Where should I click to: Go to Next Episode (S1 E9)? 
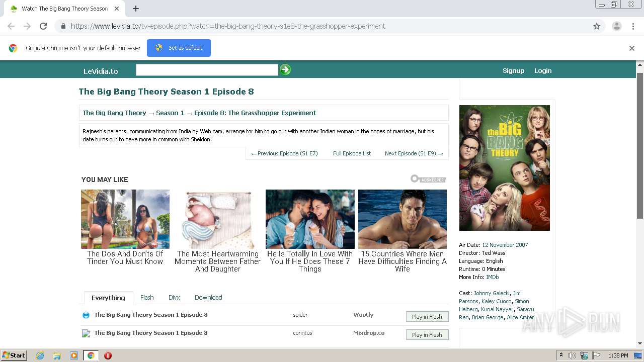[414, 153]
